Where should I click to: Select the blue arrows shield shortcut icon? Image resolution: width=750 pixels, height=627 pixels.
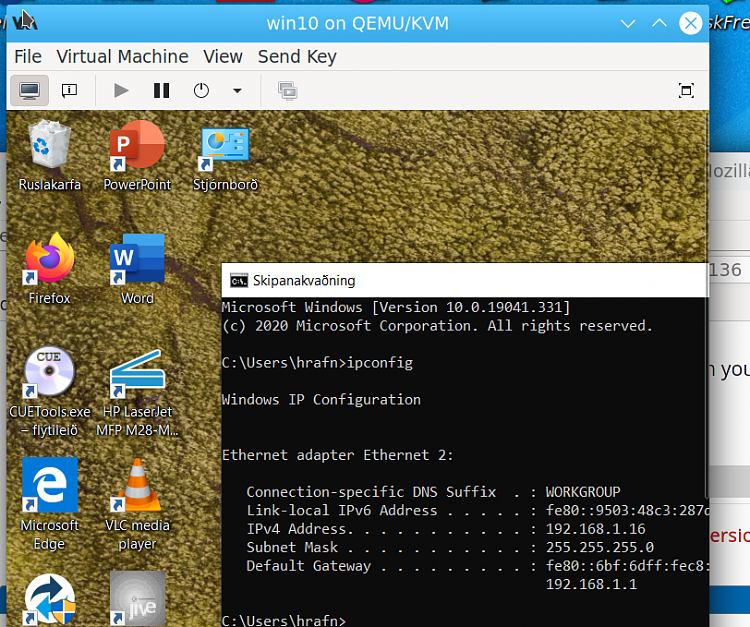49,600
